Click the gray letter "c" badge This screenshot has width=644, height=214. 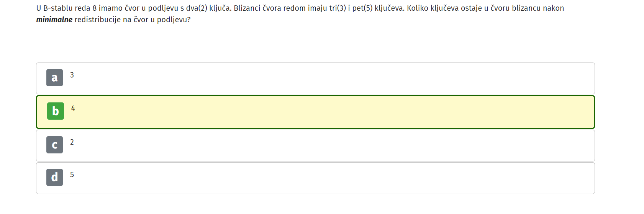click(x=54, y=145)
